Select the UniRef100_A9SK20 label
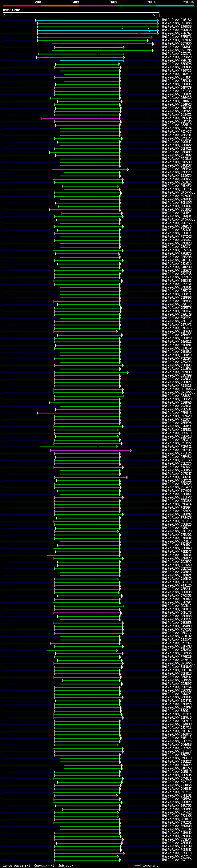The width and height of the screenshot is (197, 868). click(177, 57)
